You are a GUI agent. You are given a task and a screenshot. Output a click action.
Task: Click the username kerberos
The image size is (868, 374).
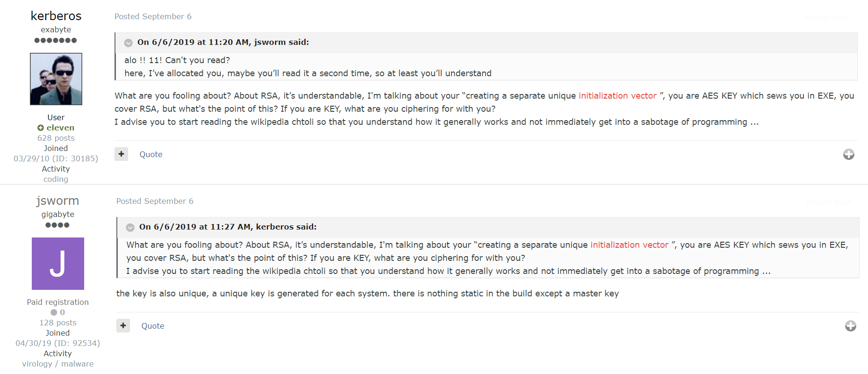pos(56,15)
